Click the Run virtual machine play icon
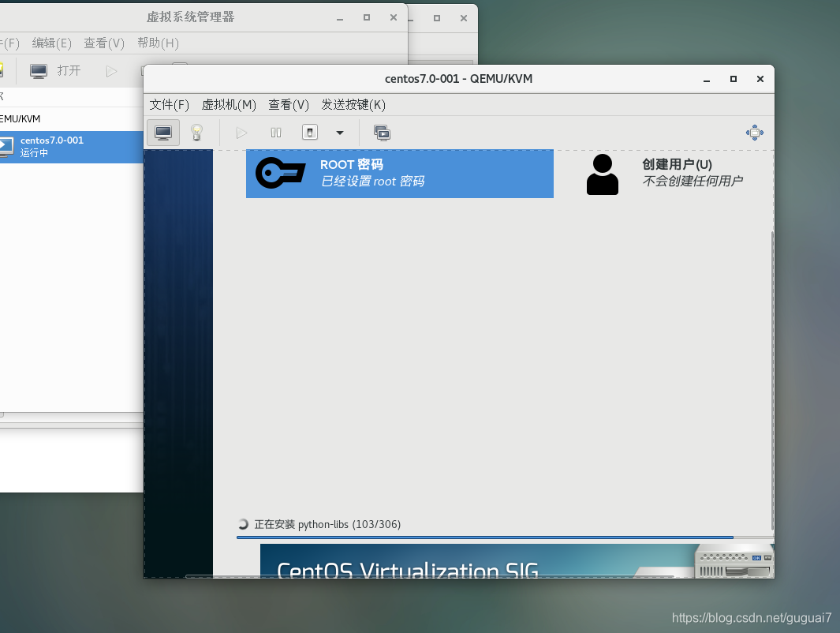840x633 pixels. coord(241,133)
